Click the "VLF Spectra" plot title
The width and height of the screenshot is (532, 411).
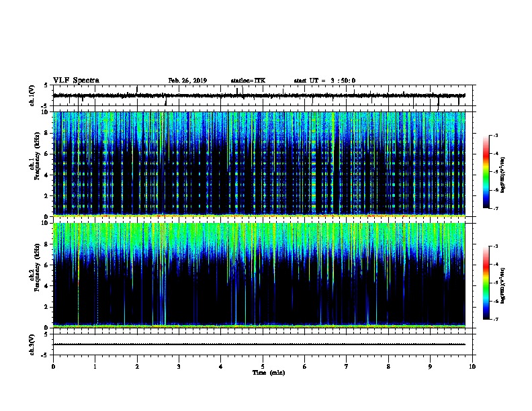tap(76, 81)
